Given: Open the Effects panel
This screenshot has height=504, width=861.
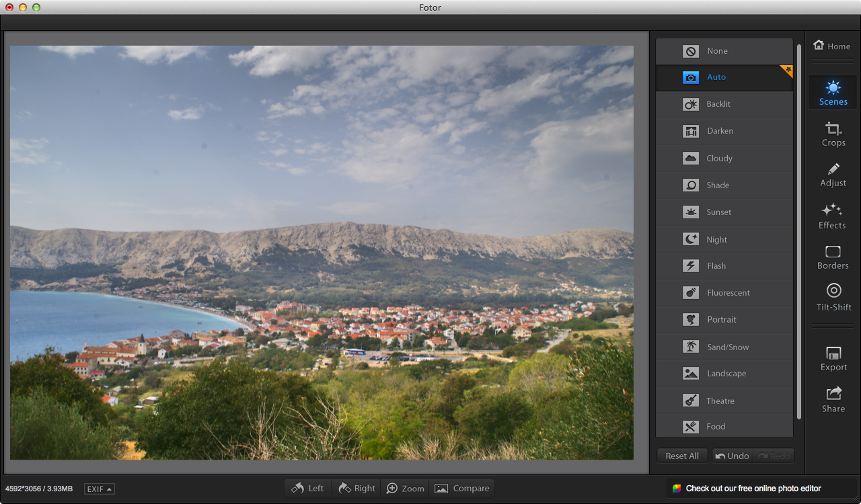Looking at the screenshot, I should (x=832, y=216).
